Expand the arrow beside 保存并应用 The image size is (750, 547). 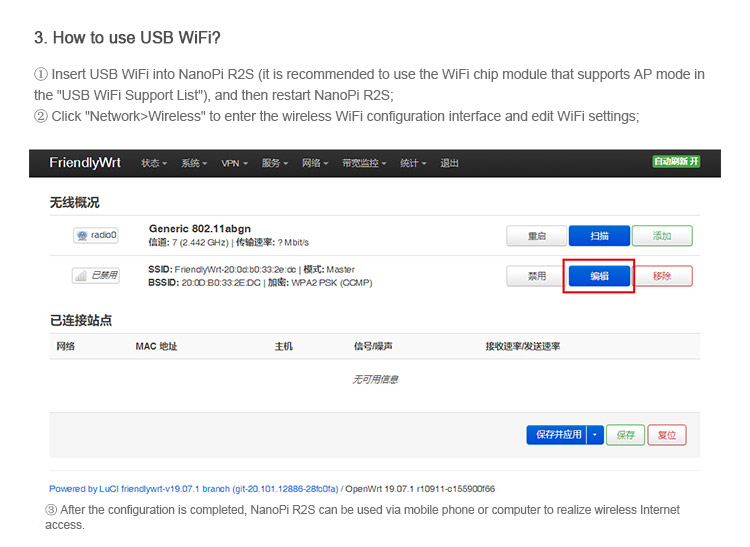point(595,435)
